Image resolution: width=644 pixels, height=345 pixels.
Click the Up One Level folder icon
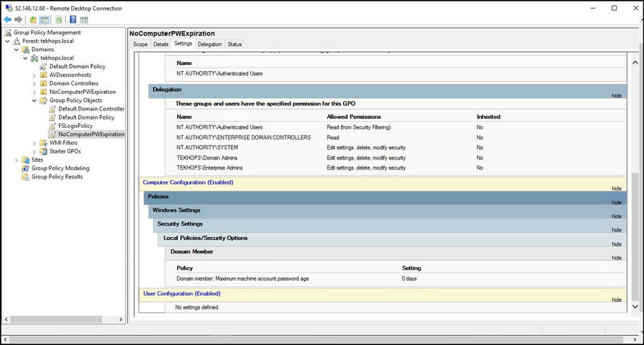pos(33,20)
